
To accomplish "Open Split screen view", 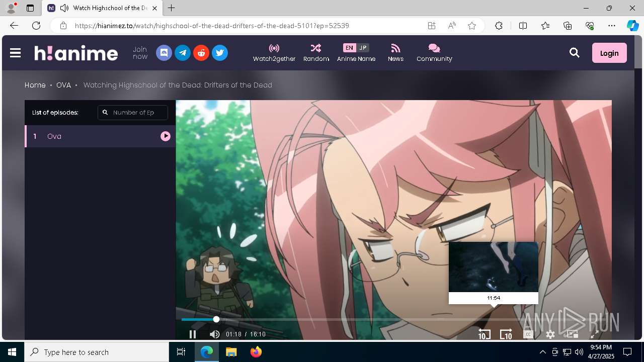I will (x=523, y=26).
